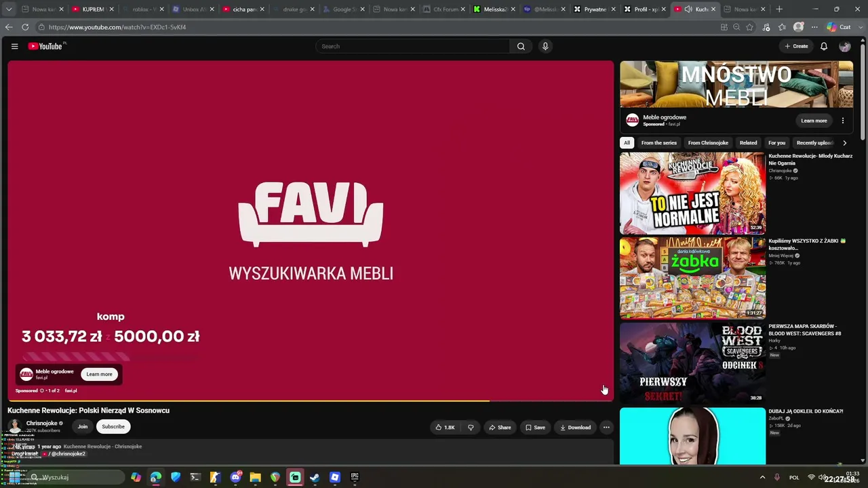This screenshot has height=488, width=868.
Task: Open the sidebar ad options menu
Action: [x=843, y=121]
